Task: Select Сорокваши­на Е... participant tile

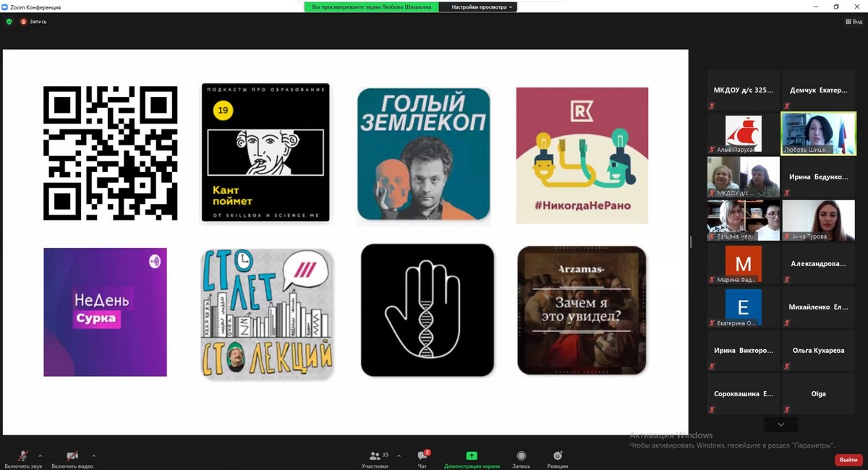Action: tap(744, 394)
